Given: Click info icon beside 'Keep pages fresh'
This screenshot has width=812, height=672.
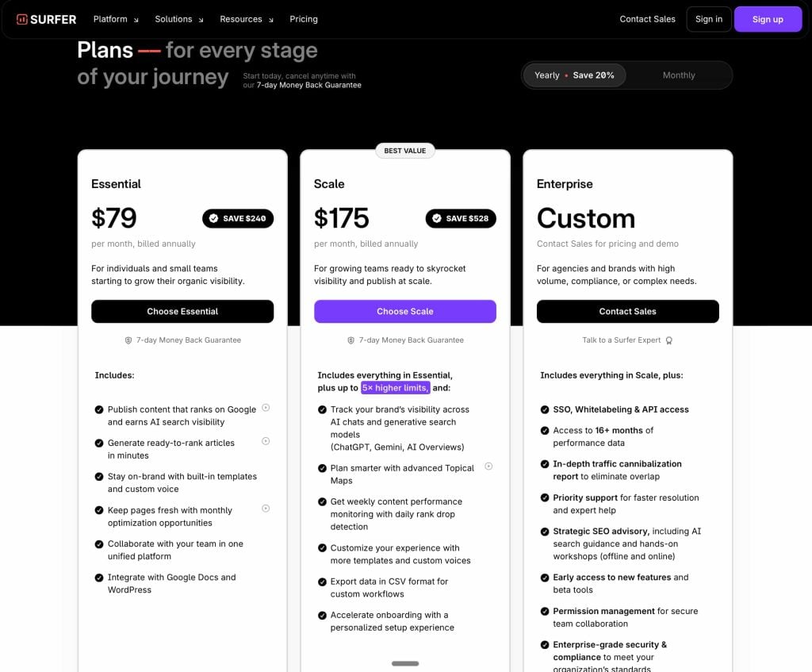Looking at the screenshot, I should click(x=266, y=509).
